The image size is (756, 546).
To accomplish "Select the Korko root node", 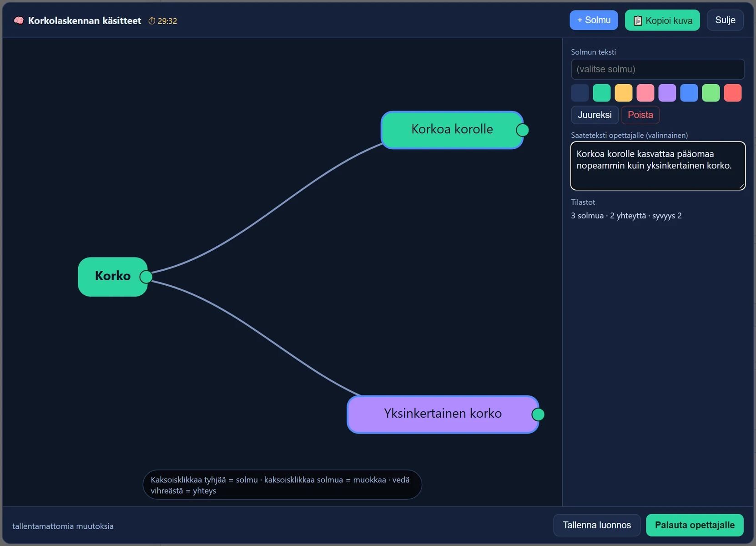I will pos(113,277).
